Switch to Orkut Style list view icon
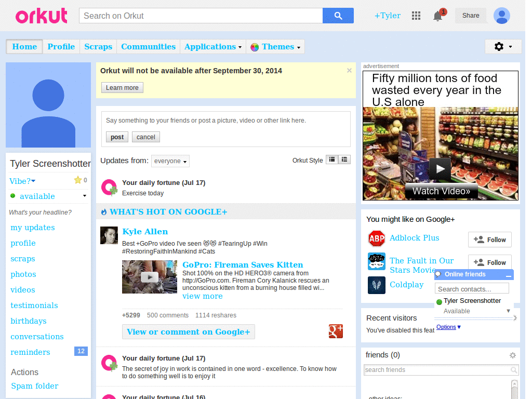 pyautogui.click(x=344, y=159)
